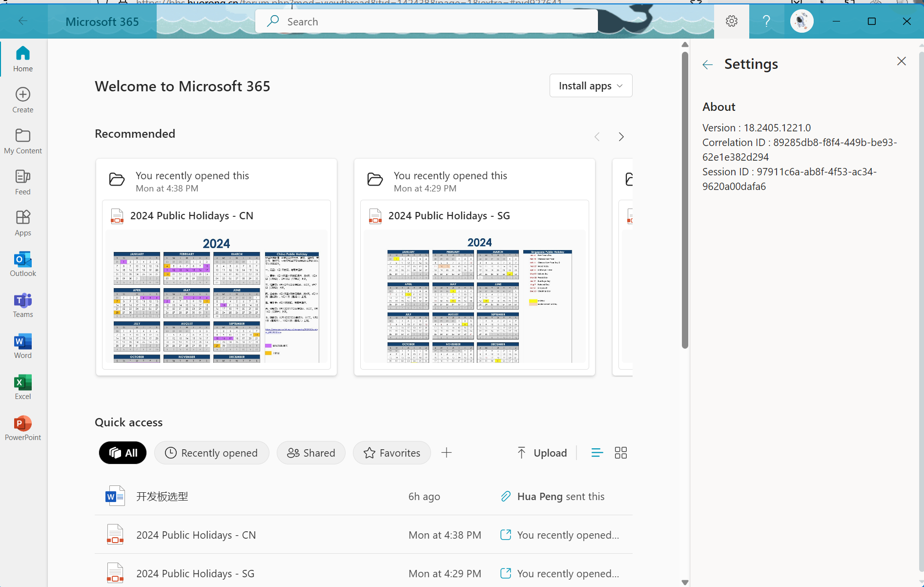The width and height of the screenshot is (924, 587).
Task: Select the Shared filter
Action: (x=311, y=453)
